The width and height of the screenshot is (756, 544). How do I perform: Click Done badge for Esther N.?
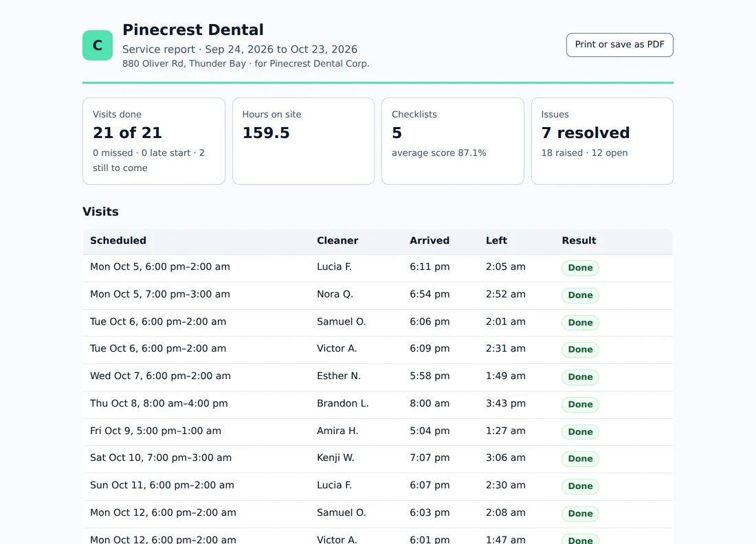(x=581, y=377)
